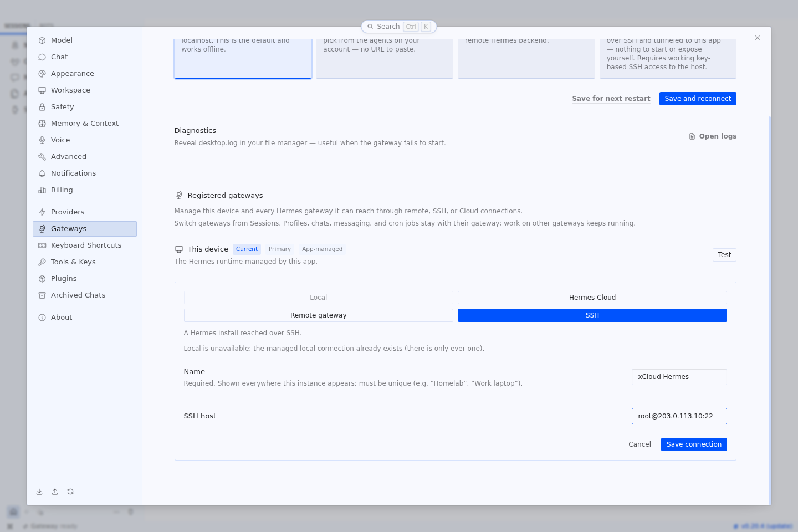Image resolution: width=798 pixels, height=532 pixels.
Task: Select Providers in the sidebar
Action: 85,212
